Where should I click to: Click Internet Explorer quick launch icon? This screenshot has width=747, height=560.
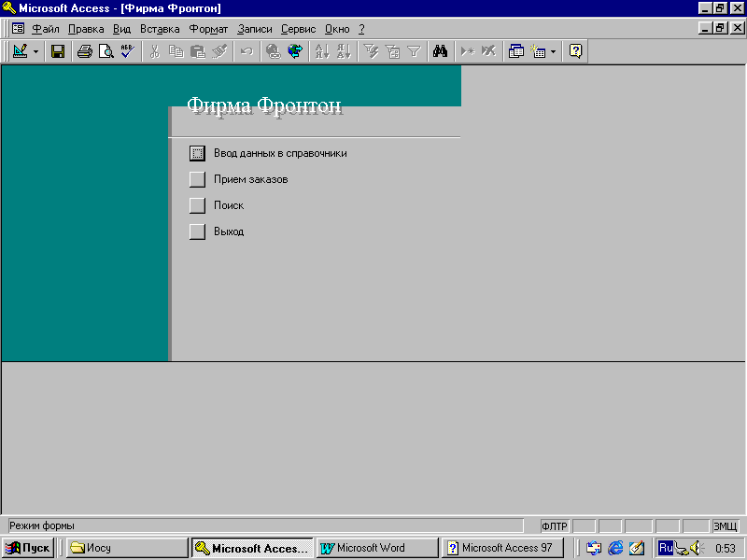[x=615, y=548]
